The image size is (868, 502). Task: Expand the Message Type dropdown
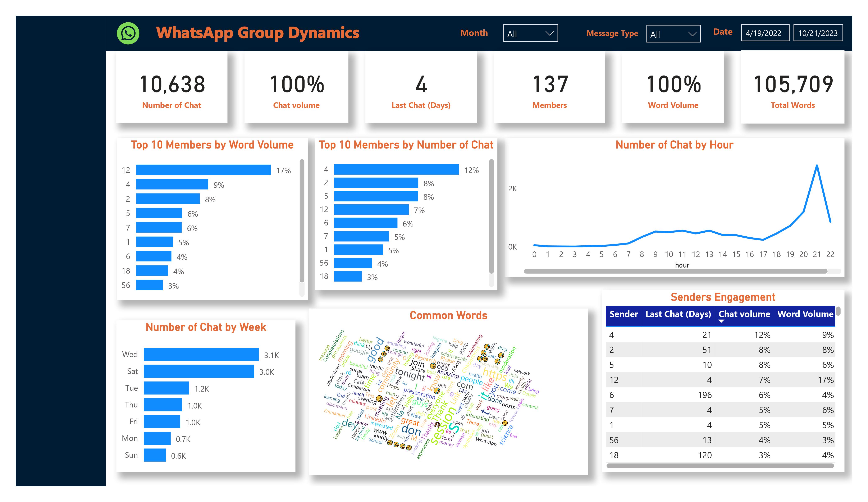click(x=673, y=34)
